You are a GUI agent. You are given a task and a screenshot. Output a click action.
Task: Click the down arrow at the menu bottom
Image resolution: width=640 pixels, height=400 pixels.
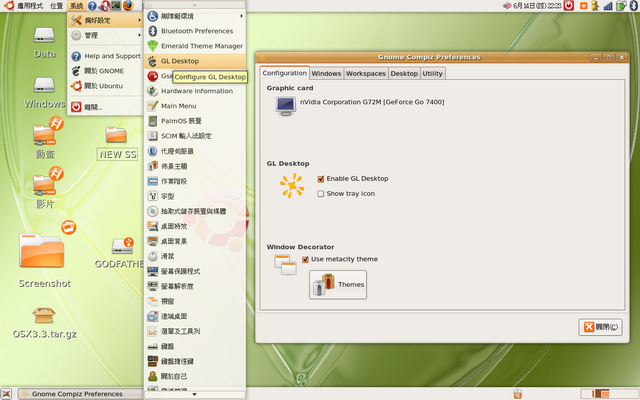click(x=195, y=394)
